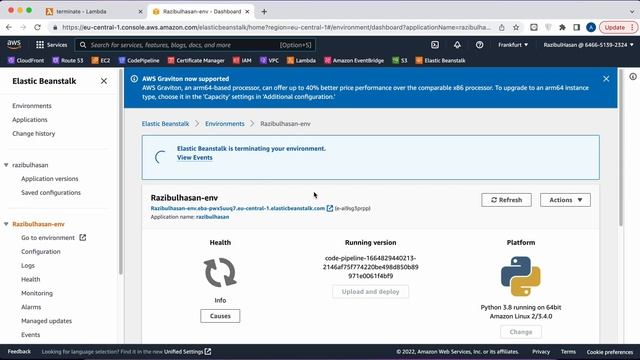Open S3 bookmark shortcut
This screenshot has height=360, width=640.
400,60
